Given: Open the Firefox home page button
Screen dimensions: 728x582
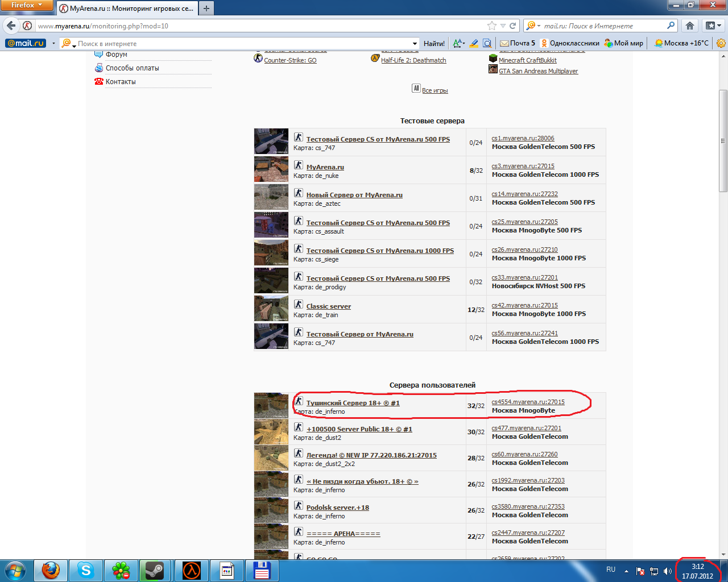Looking at the screenshot, I should pyautogui.click(x=690, y=26).
